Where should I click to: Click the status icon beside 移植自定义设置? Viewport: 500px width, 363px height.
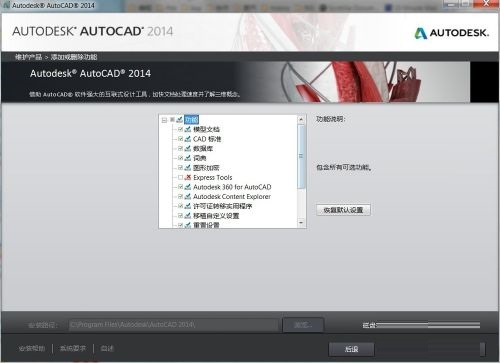188,216
